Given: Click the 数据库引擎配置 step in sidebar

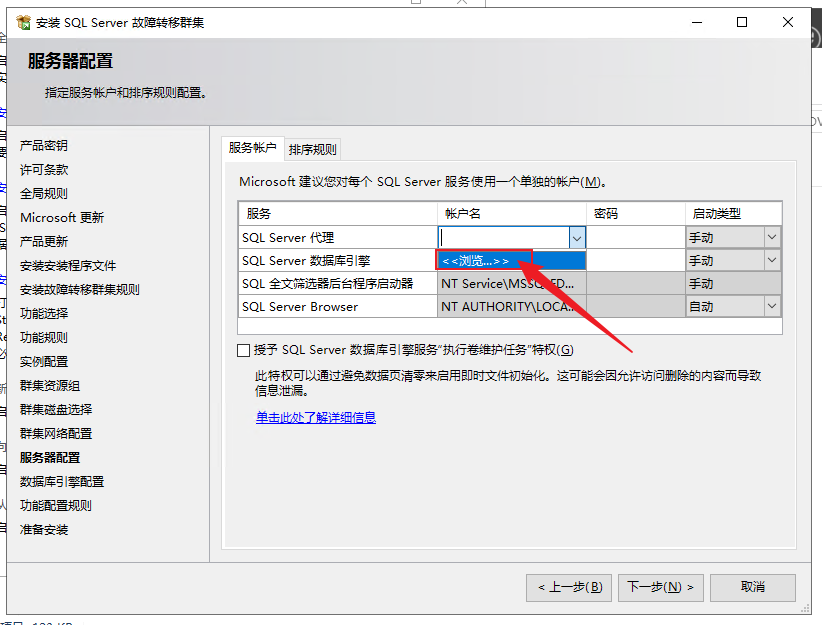Looking at the screenshot, I should 62,482.
